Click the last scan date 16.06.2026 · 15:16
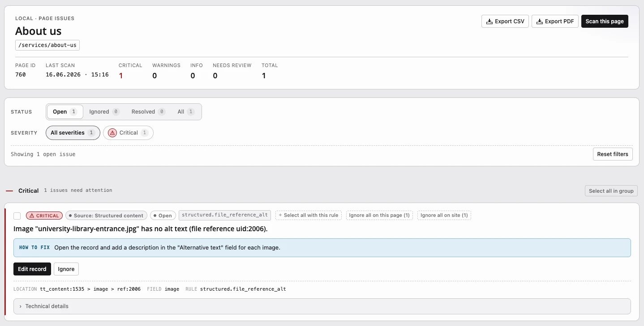 (77, 75)
